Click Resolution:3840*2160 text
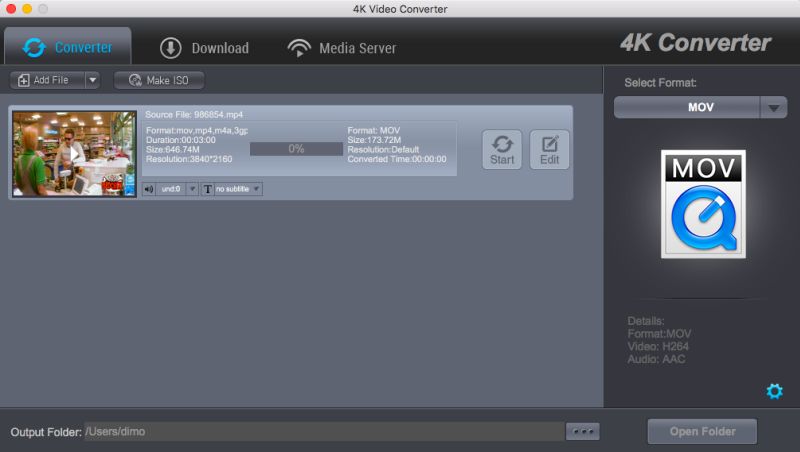Image resolution: width=800 pixels, height=452 pixels. point(189,159)
